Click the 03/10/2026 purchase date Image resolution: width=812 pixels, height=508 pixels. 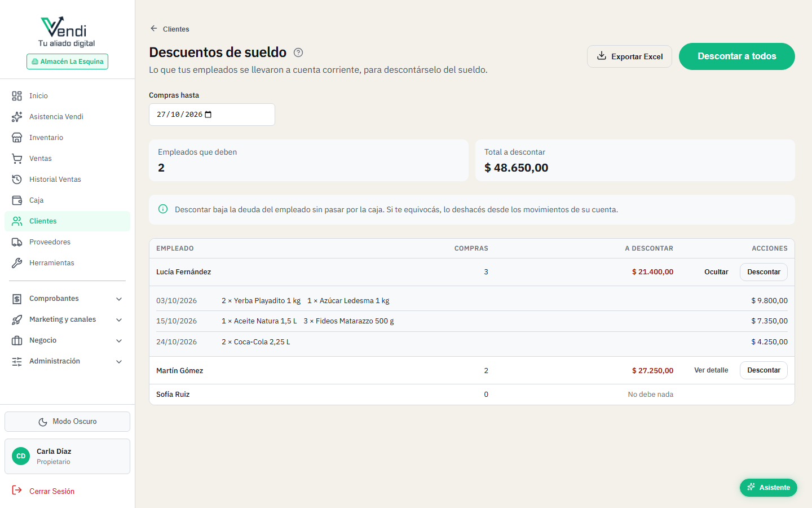(176, 301)
